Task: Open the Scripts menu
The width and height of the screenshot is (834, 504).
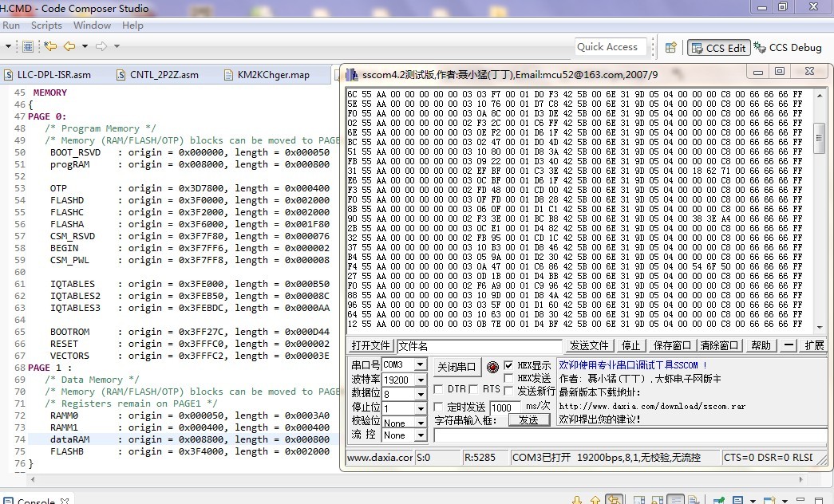Action: pos(46,25)
